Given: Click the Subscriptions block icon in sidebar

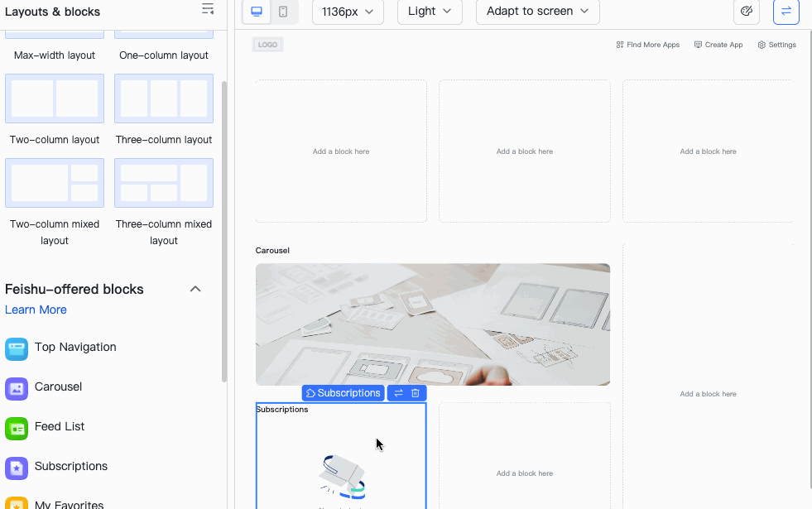Looking at the screenshot, I should point(17,468).
